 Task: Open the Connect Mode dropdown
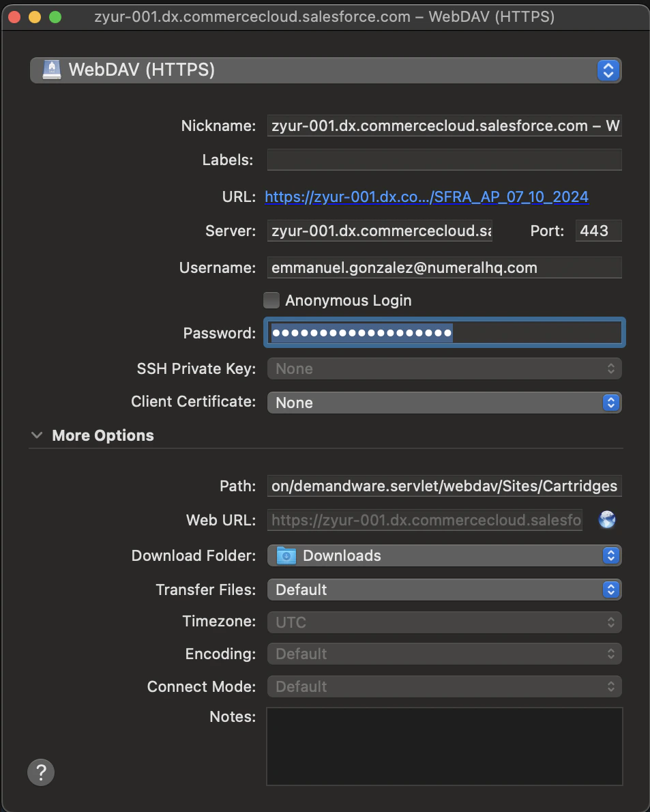click(x=444, y=686)
